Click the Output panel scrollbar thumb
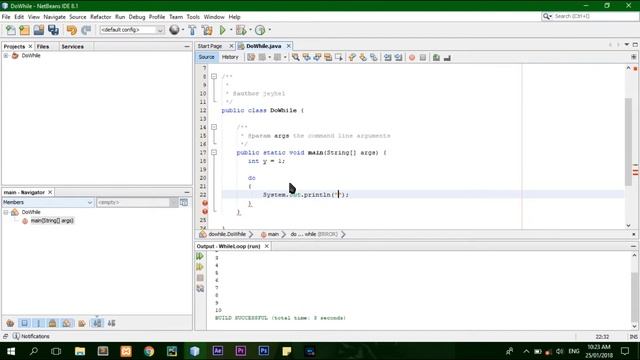Screen dimensions: 640x360 point(634,297)
